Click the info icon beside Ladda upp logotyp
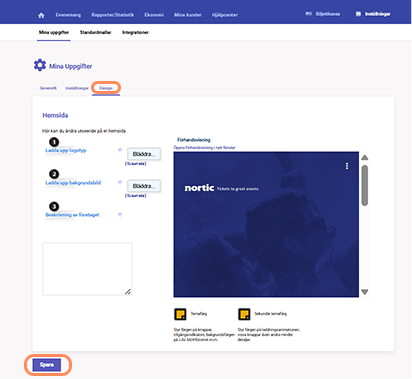Screen dimensions: 412x379 pyautogui.click(x=120, y=150)
